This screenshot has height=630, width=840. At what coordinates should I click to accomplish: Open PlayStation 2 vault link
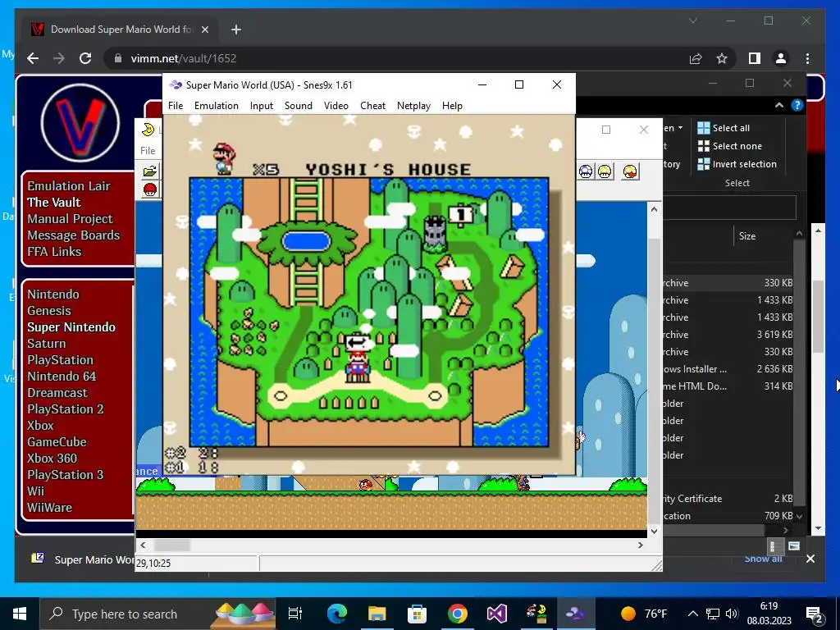pyautogui.click(x=66, y=409)
